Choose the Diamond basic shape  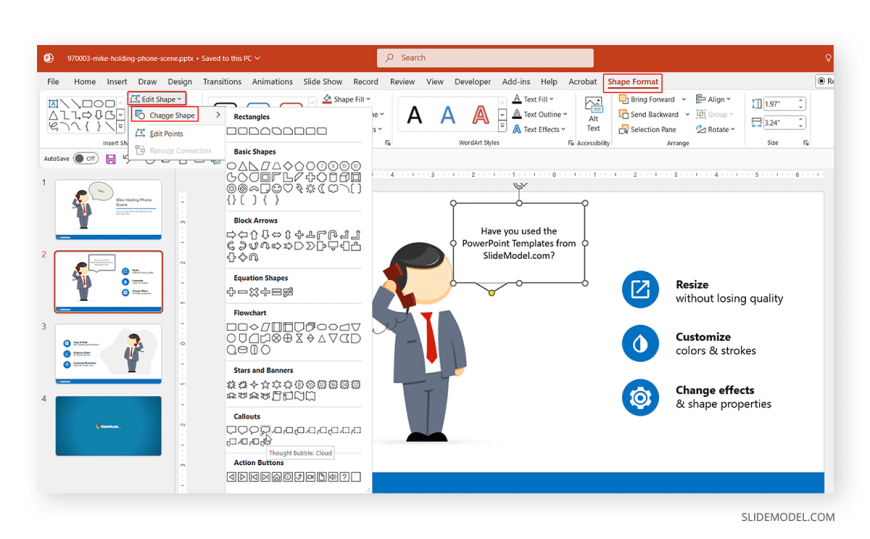point(288,166)
